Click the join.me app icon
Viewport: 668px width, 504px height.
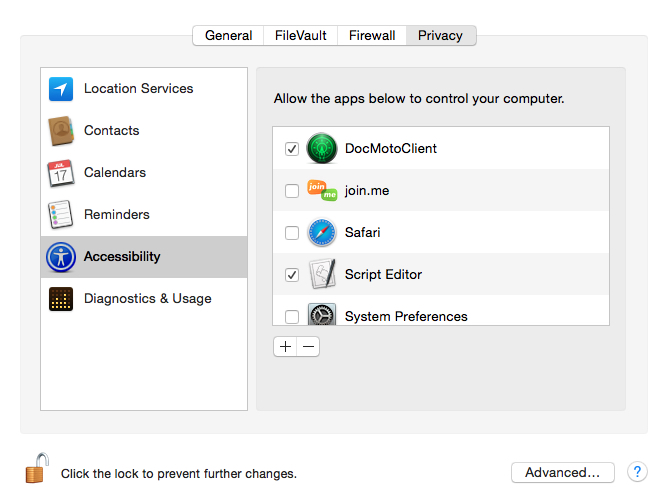click(322, 190)
